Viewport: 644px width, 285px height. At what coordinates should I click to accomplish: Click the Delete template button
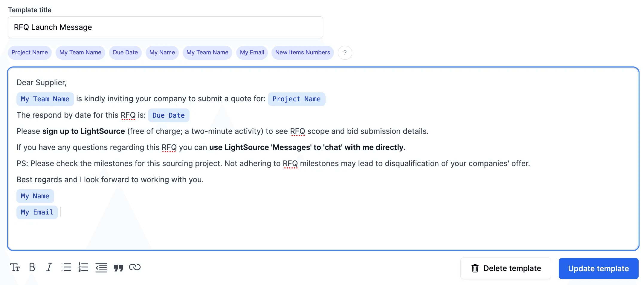coord(506,268)
